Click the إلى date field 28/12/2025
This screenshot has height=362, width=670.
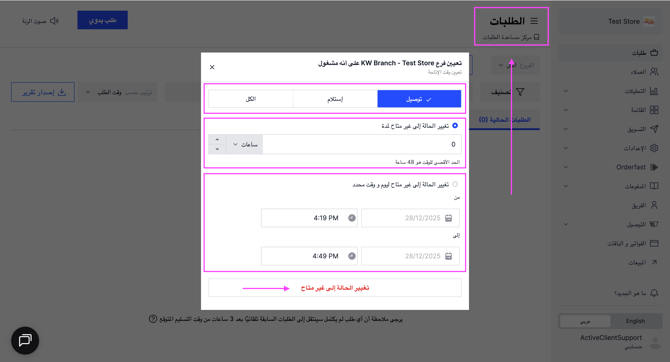(x=411, y=256)
